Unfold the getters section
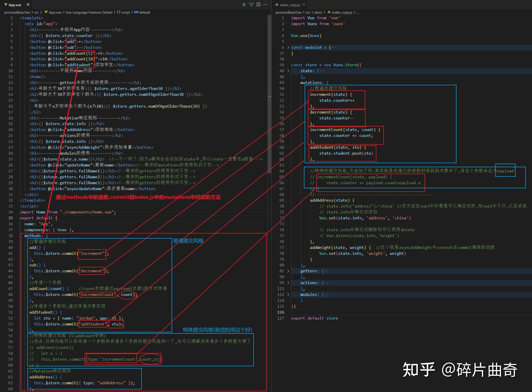 point(288,271)
